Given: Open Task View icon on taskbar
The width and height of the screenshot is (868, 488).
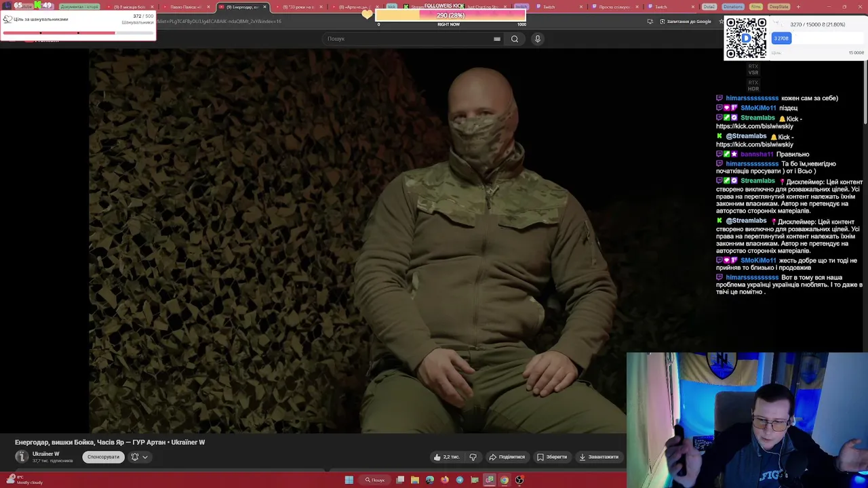Looking at the screenshot, I should (400, 480).
